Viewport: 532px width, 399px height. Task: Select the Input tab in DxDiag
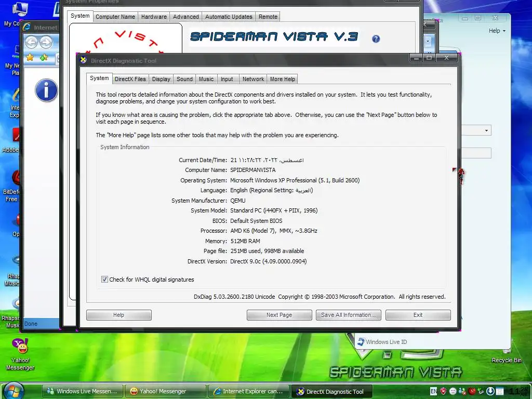[x=227, y=79]
